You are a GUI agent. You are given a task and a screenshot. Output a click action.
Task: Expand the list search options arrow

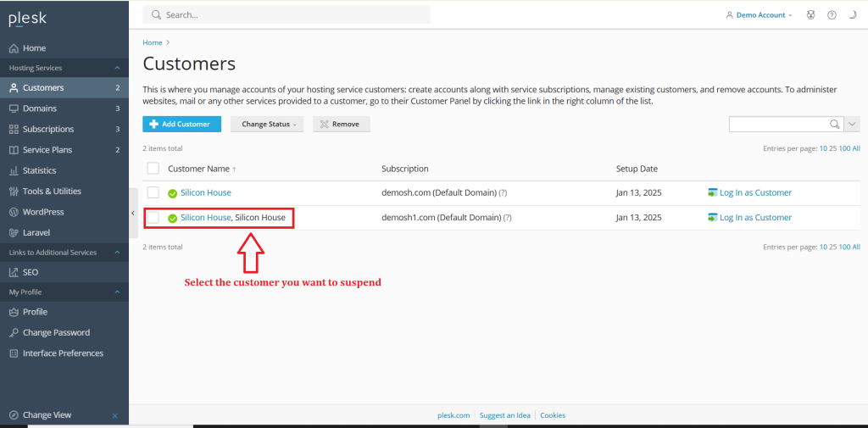(x=853, y=124)
